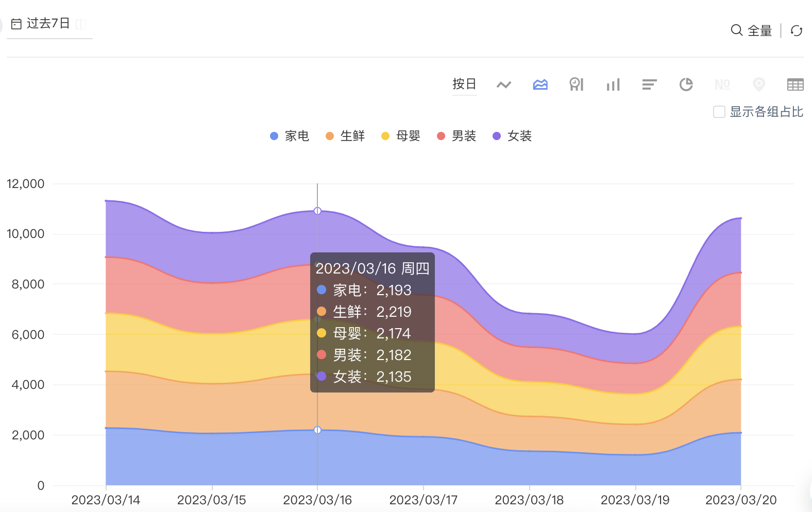Screen dimensions: 812x512
Task: Click the 12,000 y-axis label
Action: click(25, 184)
